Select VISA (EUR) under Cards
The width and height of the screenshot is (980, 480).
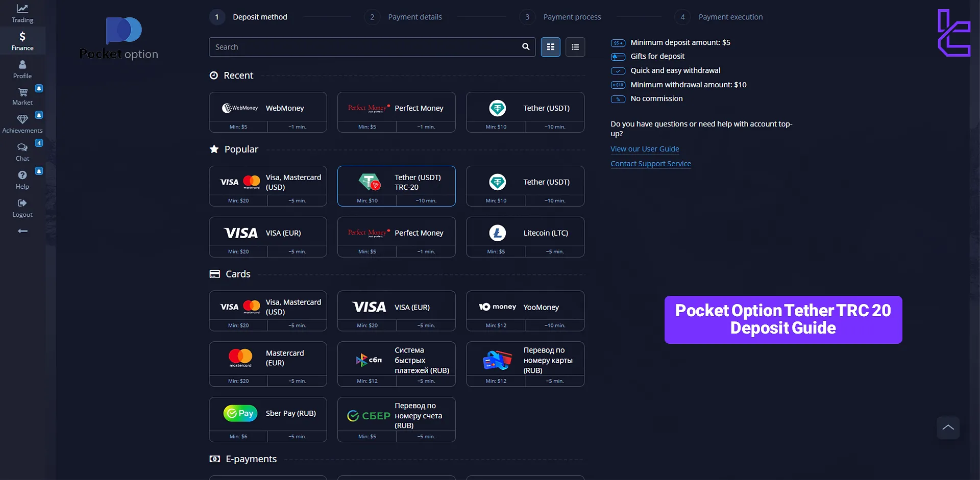click(x=397, y=311)
